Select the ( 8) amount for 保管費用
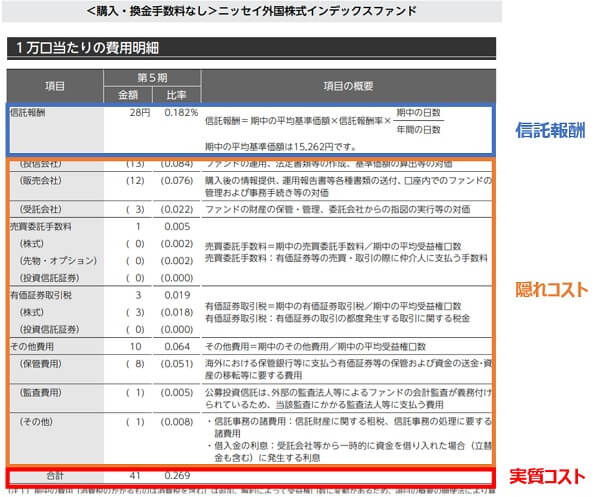The height and width of the screenshot is (497, 600). pos(135,364)
